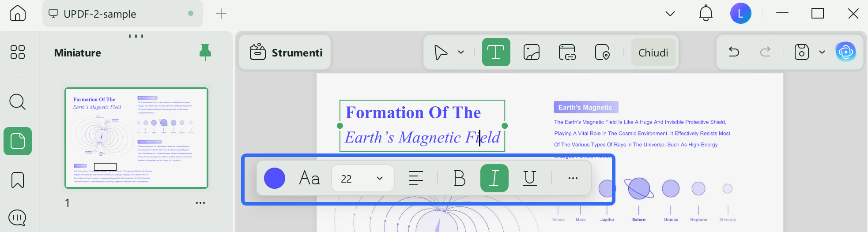
Task: Open text alignment options
Action: pyautogui.click(x=416, y=178)
